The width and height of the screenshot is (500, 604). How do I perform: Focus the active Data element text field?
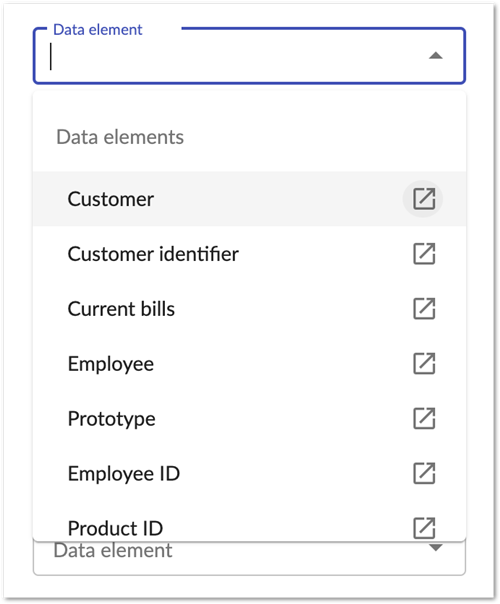(x=235, y=56)
